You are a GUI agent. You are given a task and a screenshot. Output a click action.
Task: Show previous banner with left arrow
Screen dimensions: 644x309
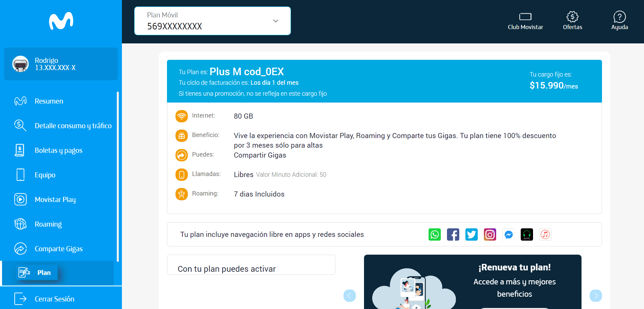350,296
